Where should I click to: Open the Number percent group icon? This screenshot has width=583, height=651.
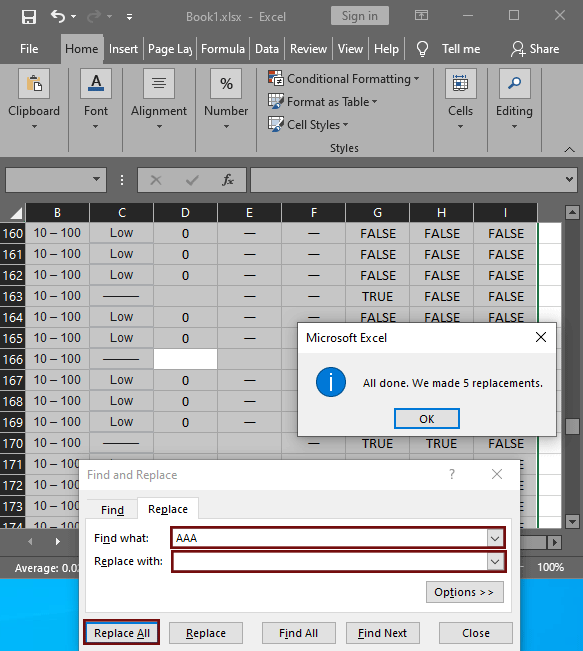[x=226, y=83]
